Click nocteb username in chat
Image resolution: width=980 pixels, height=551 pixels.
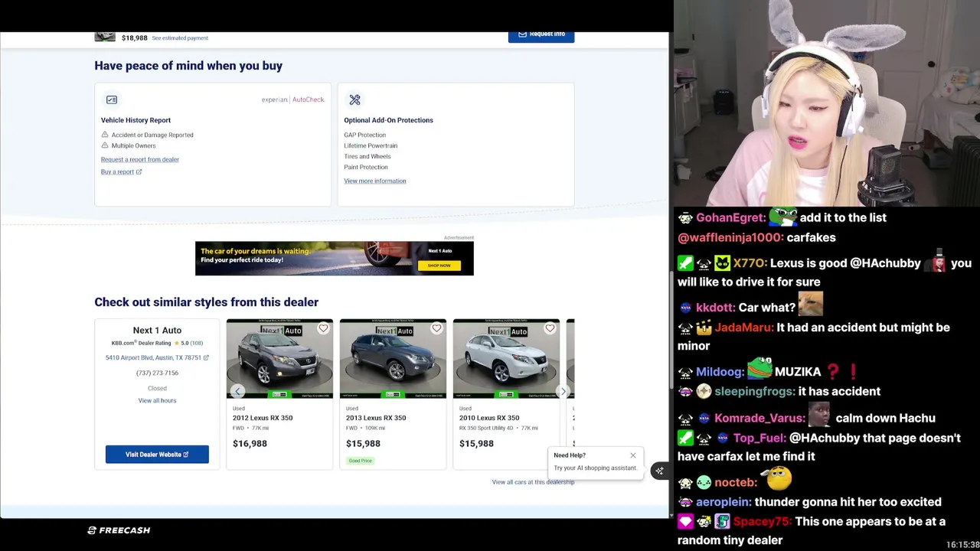[736, 482]
